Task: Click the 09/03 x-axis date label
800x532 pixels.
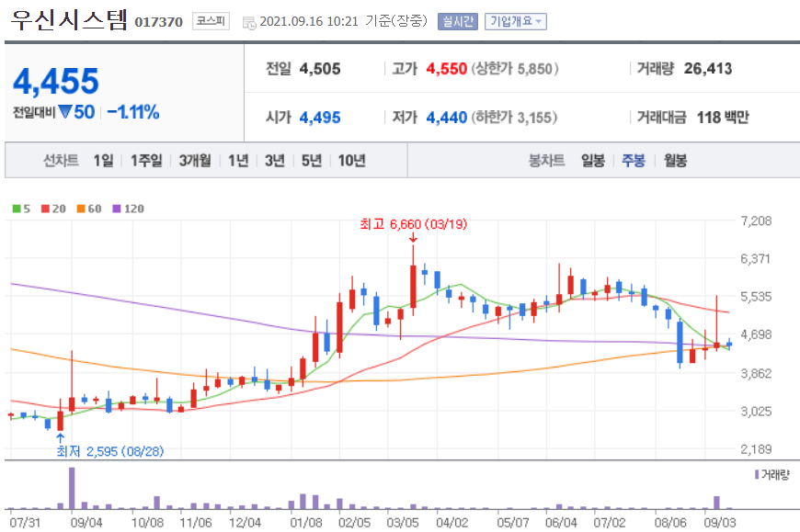Action: click(720, 522)
